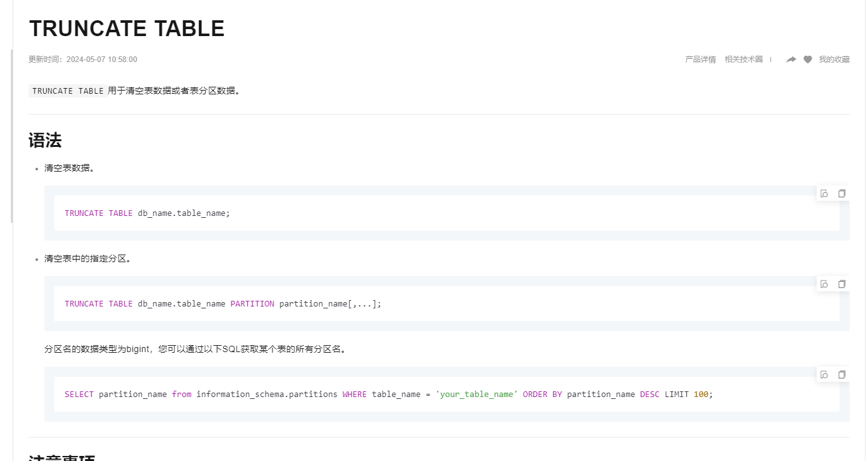Click the bullet text 清空表数据。
Viewport: 868px width, 461px height.
pyautogui.click(x=70, y=168)
